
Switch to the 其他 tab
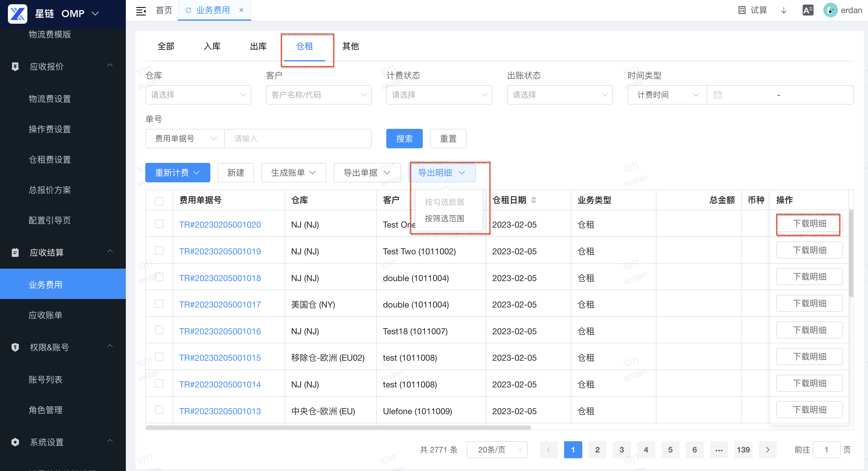click(350, 46)
